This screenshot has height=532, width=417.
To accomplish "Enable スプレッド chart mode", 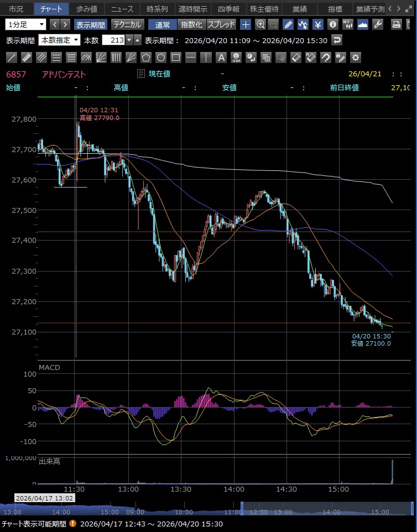I will coord(221,24).
